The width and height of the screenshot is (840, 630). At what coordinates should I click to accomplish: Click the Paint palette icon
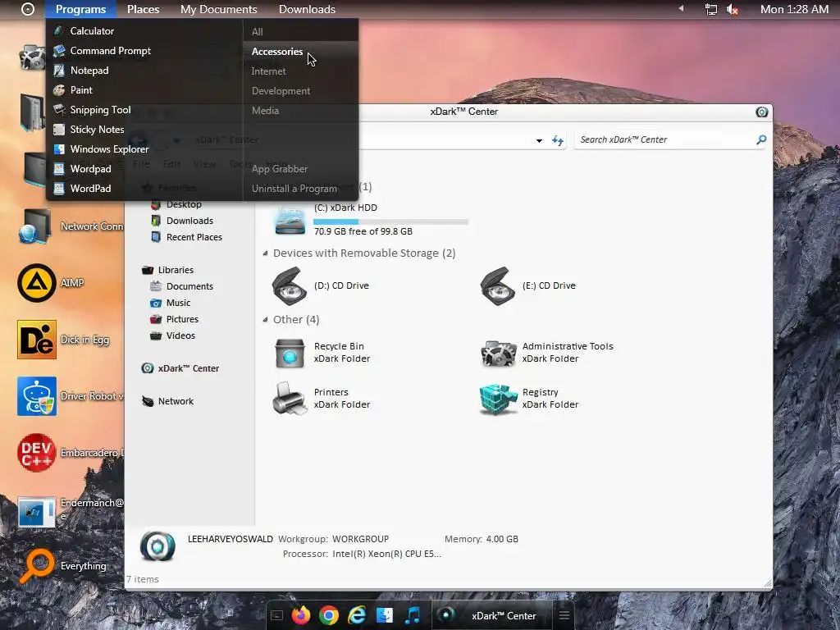click(59, 90)
